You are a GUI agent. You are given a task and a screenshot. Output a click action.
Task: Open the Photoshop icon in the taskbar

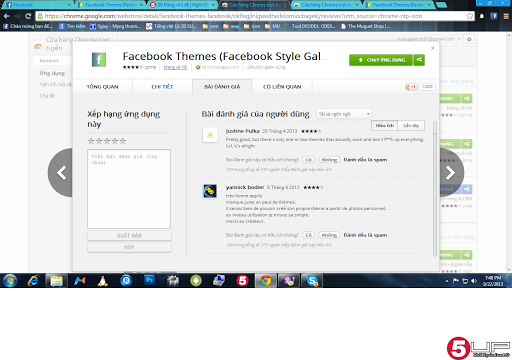coord(149,281)
